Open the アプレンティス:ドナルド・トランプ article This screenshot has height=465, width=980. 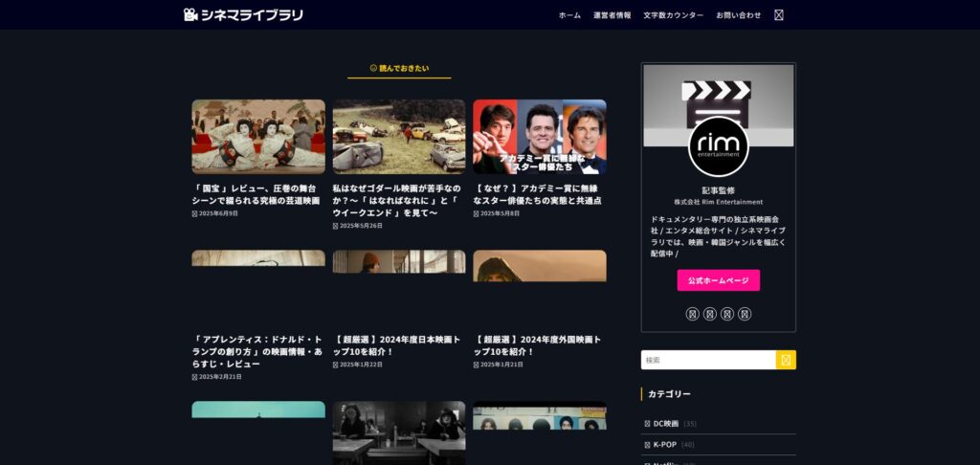coord(256,352)
